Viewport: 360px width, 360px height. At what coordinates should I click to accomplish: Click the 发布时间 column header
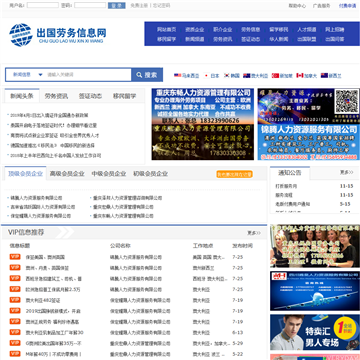(242, 246)
